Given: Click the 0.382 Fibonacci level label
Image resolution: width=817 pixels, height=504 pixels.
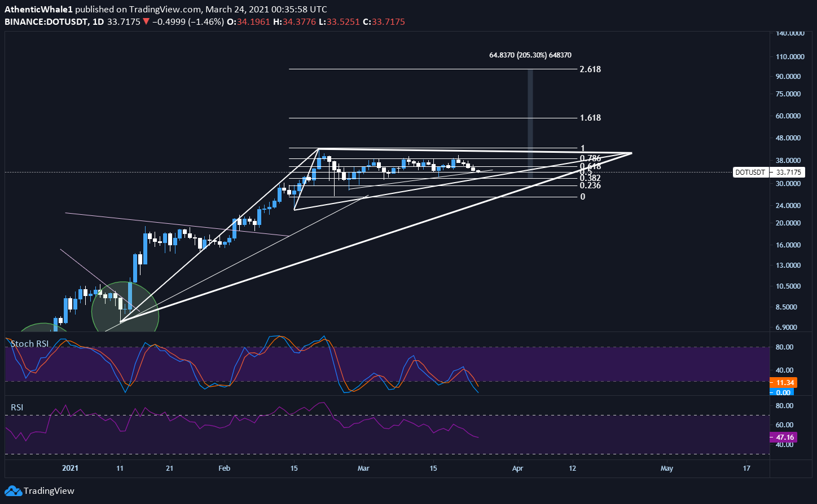Looking at the screenshot, I should (590, 178).
